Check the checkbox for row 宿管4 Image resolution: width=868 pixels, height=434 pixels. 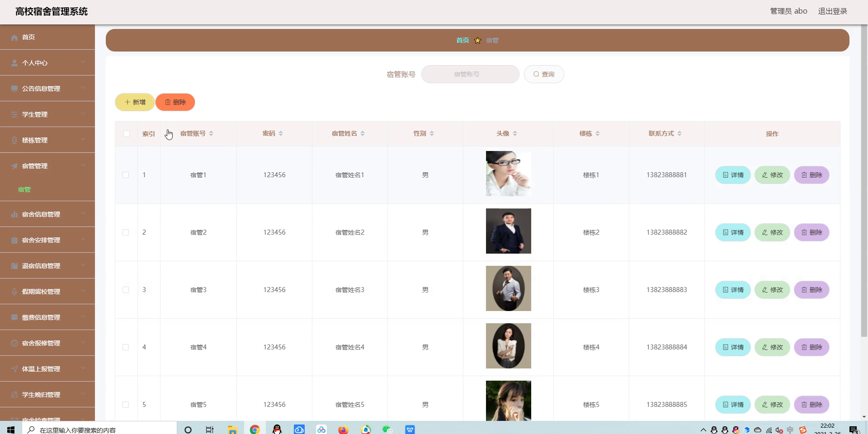point(126,347)
